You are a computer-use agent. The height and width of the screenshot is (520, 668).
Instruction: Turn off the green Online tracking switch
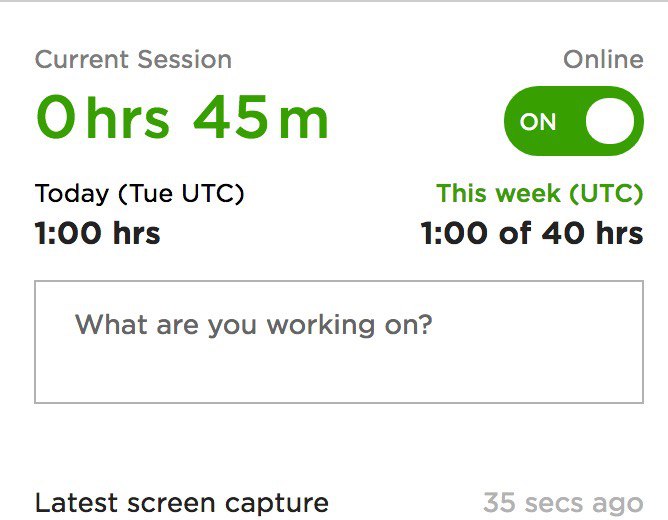tap(573, 122)
